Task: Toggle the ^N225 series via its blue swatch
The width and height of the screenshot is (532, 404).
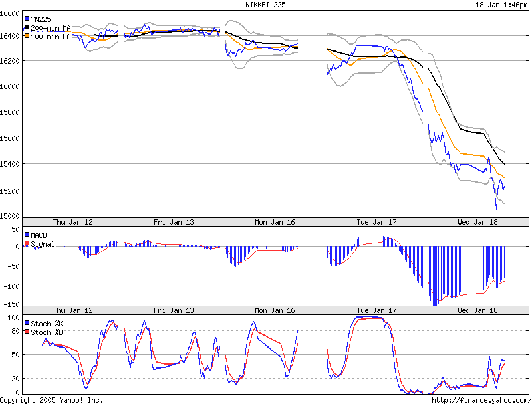Action: 28,19
